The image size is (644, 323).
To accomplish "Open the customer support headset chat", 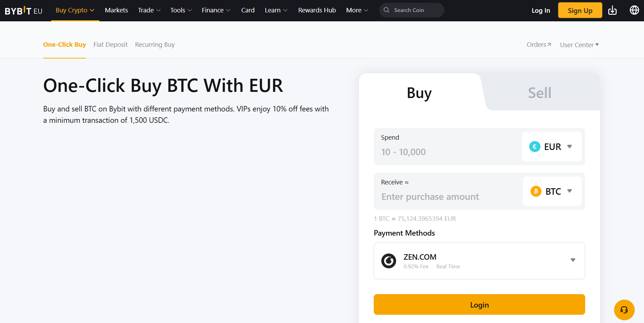I will 624,310.
